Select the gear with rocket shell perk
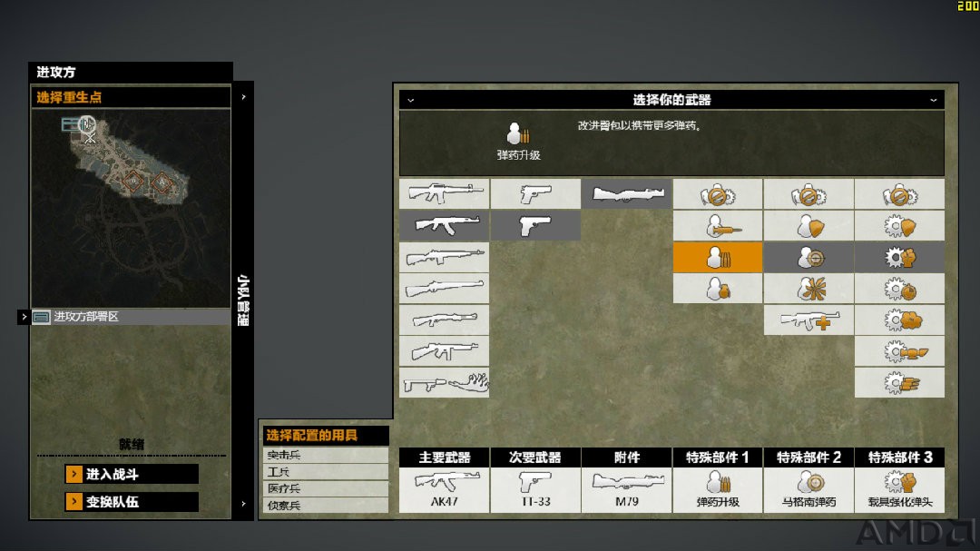980x551 pixels. [899, 351]
